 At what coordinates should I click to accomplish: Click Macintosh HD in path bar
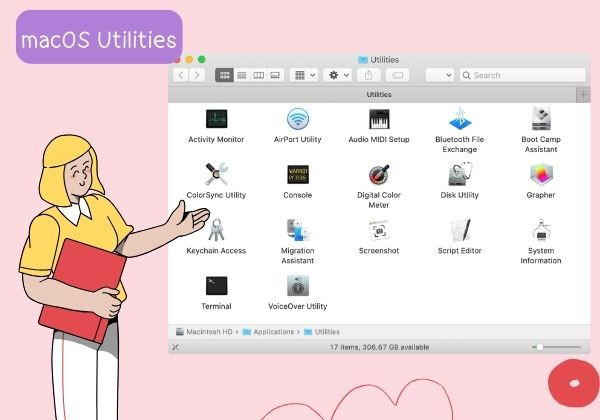(x=204, y=332)
